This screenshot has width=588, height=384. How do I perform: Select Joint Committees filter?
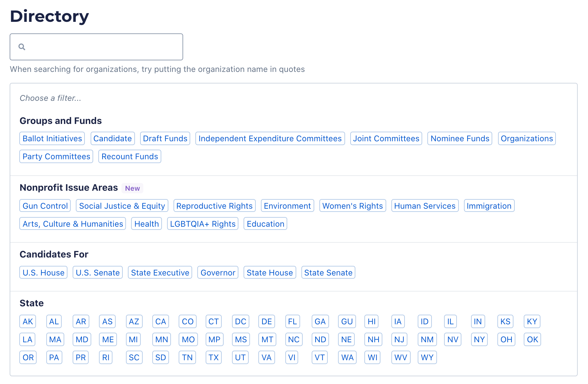coord(386,138)
